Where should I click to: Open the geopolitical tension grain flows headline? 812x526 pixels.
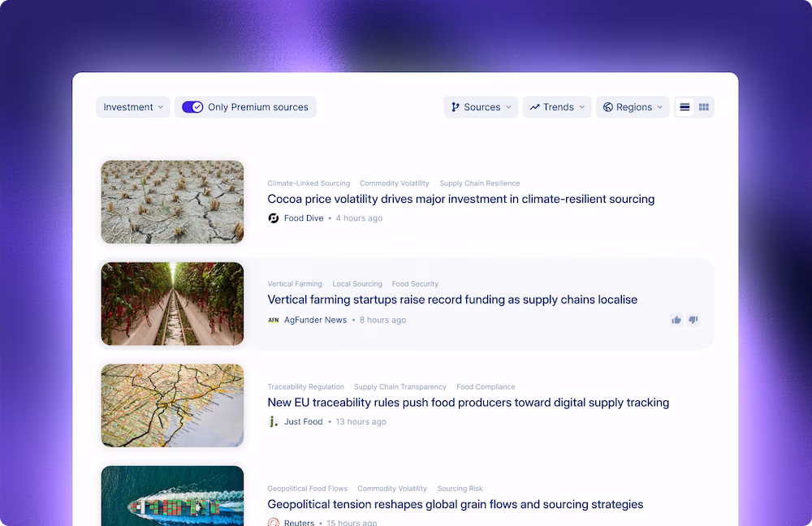point(456,504)
